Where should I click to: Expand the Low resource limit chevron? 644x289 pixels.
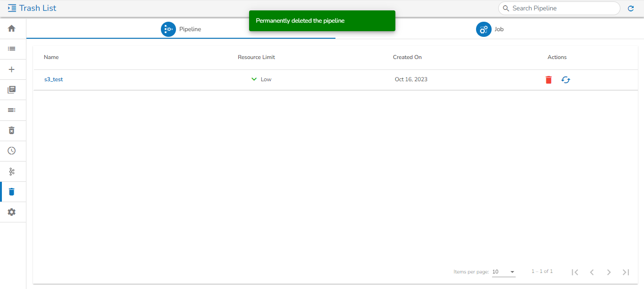pos(254,79)
